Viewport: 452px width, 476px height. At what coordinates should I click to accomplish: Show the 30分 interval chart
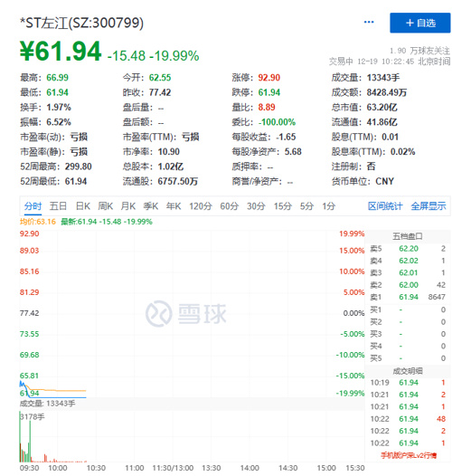tap(256, 206)
